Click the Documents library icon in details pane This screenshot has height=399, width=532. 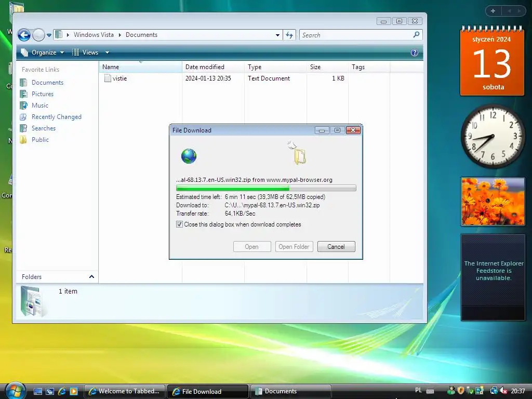32,301
